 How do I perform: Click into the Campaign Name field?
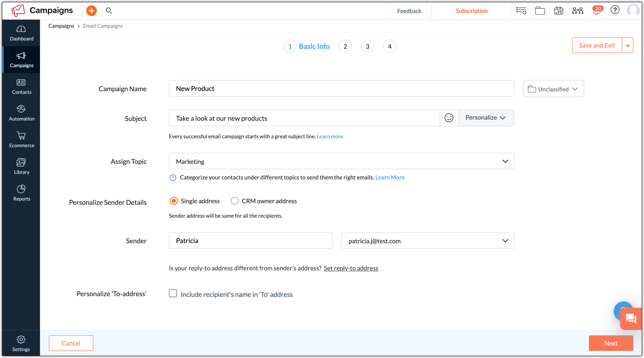tap(341, 88)
